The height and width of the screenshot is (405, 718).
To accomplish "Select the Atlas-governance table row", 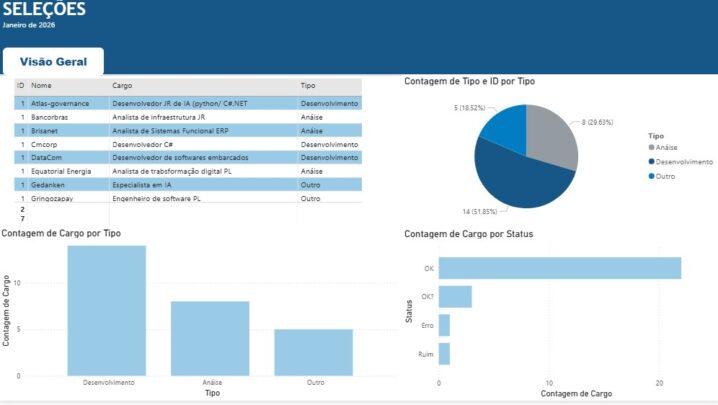I will (x=188, y=104).
